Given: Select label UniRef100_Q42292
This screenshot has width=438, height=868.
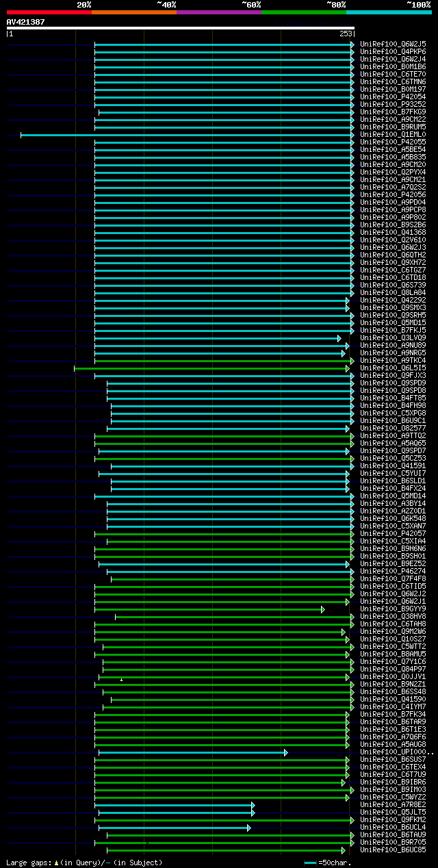Looking at the screenshot, I should pyautogui.click(x=393, y=300).
